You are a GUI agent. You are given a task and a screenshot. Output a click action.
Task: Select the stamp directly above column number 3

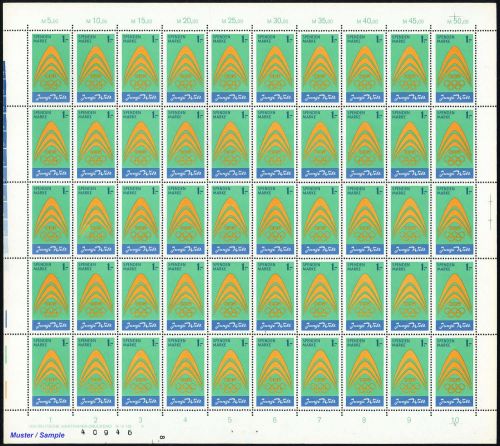141,372
